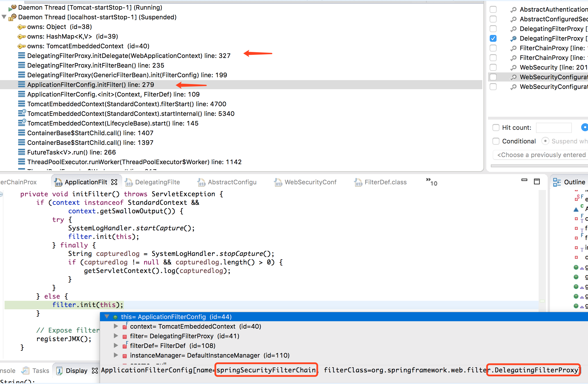Screen dimensions: 588x384
Task: Click the owns TomcatEmbeddedContext key icon
Action: coord(22,46)
